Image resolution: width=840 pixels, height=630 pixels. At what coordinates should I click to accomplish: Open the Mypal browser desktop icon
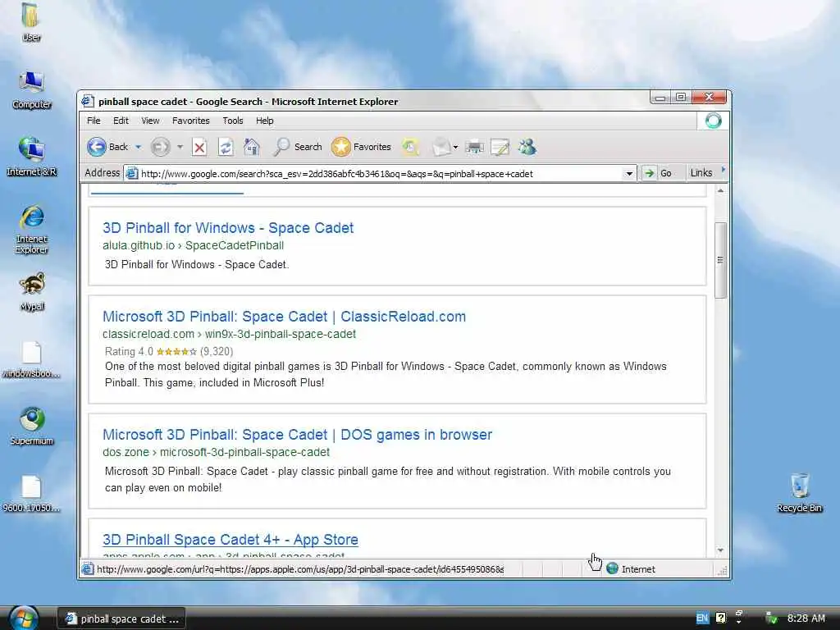tap(32, 292)
